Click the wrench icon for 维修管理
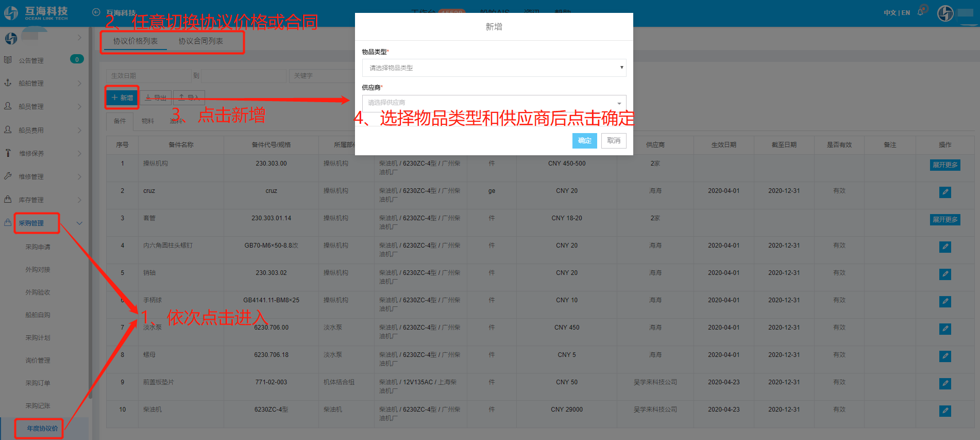 [8, 176]
